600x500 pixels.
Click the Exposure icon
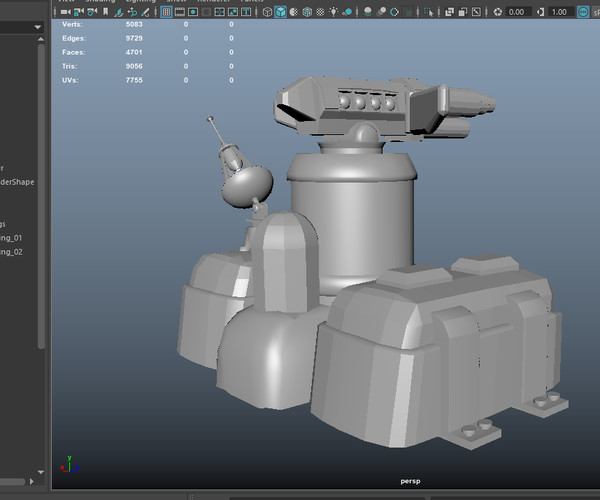[x=498, y=12]
